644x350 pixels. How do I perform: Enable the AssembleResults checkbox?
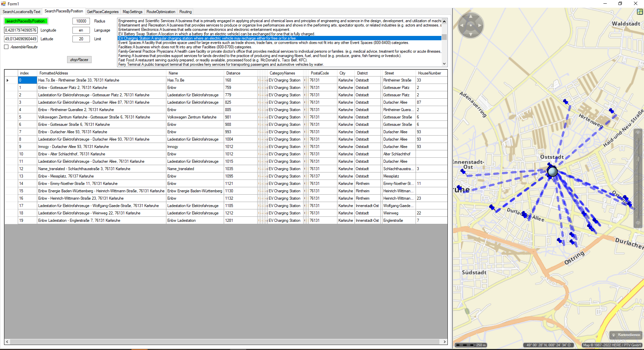click(x=6, y=47)
